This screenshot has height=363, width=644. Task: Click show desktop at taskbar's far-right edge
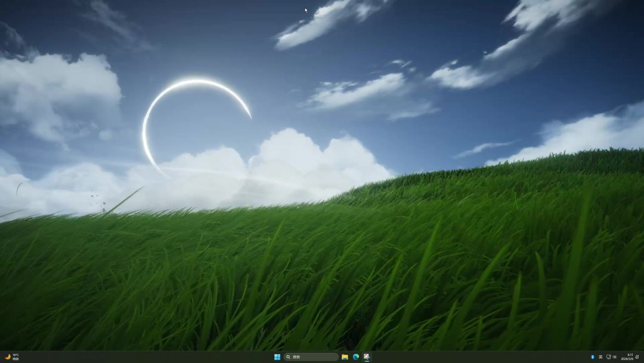(x=643, y=357)
